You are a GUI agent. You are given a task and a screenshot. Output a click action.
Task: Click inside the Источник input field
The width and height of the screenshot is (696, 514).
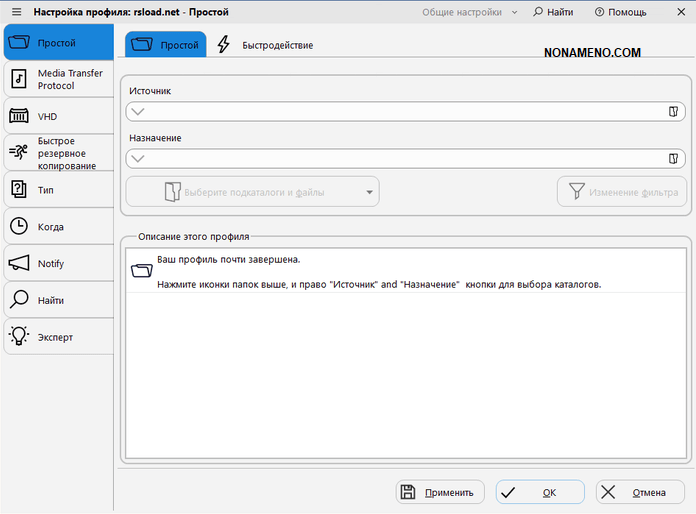click(x=400, y=112)
